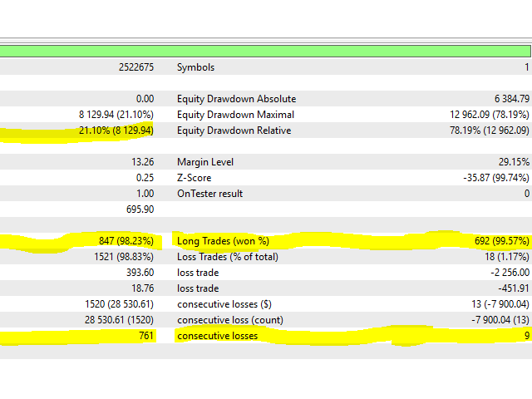Select the value -2 256.00
This screenshot has height=399, width=532.
(510, 273)
